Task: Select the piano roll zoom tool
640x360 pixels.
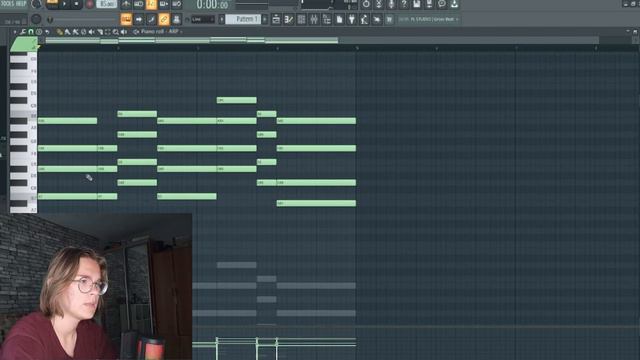Action: click(x=116, y=32)
